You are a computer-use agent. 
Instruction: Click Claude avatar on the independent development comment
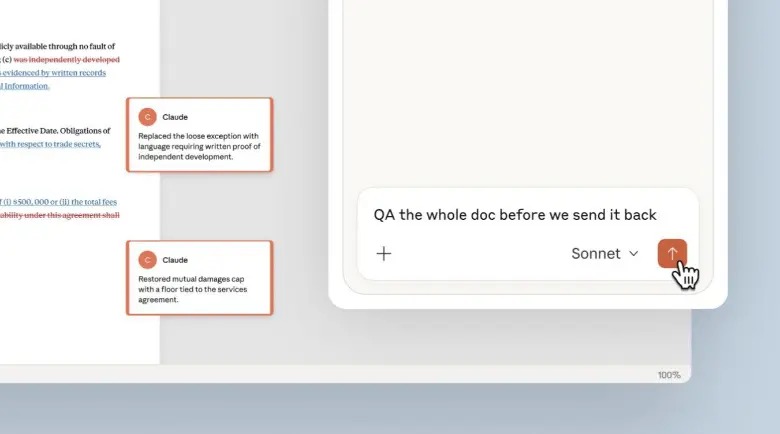tap(147, 117)
